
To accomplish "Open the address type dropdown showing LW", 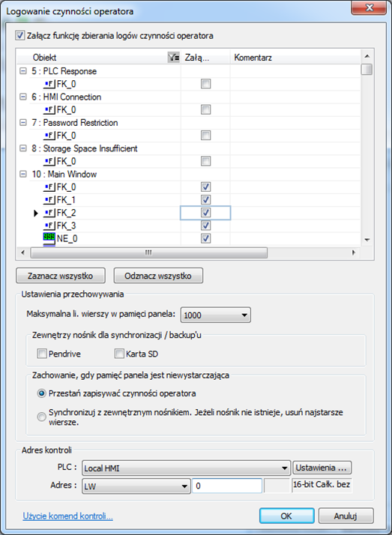I will [136, 486].
